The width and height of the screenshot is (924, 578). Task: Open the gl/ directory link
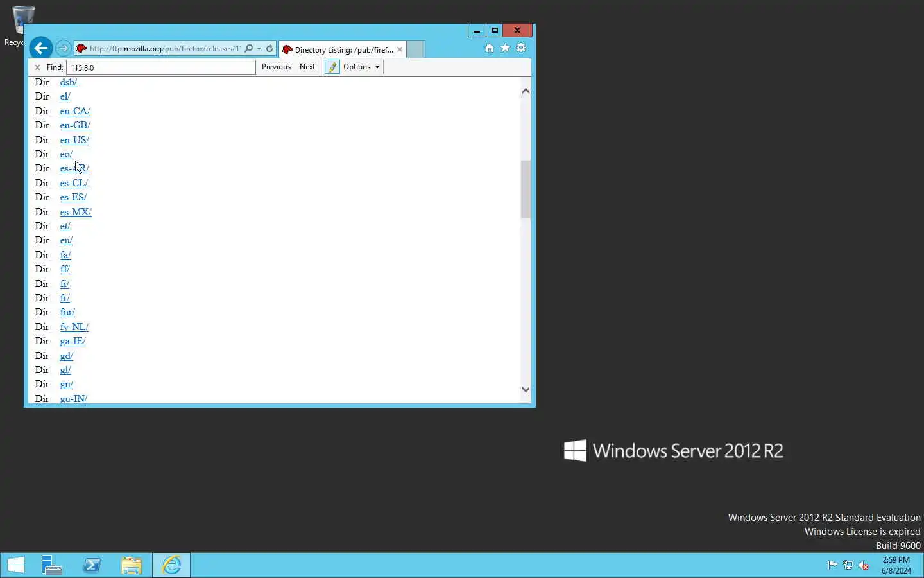click(x=65, y=370)
